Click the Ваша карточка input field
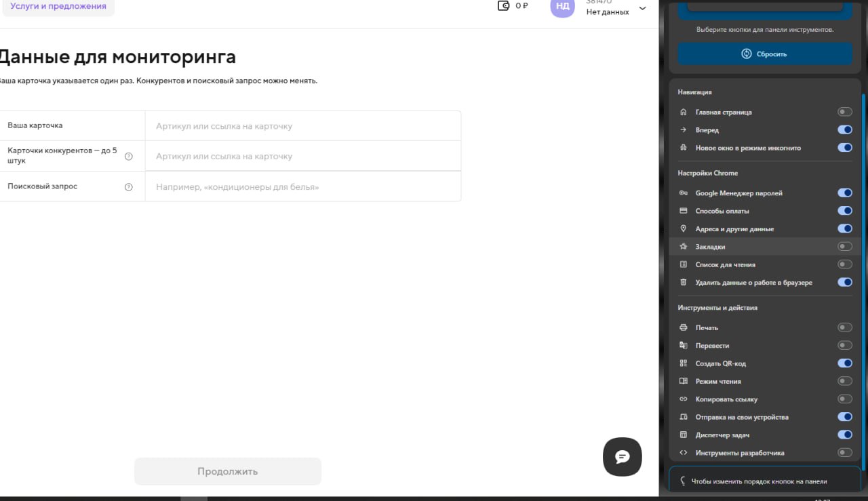This screenshot has height=501, width=868. pos(303,126)
